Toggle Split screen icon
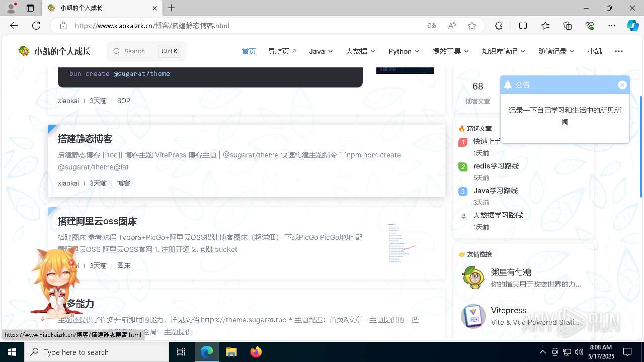The width and height of the screenshot is (644, 362). click(x=523, y=26)
